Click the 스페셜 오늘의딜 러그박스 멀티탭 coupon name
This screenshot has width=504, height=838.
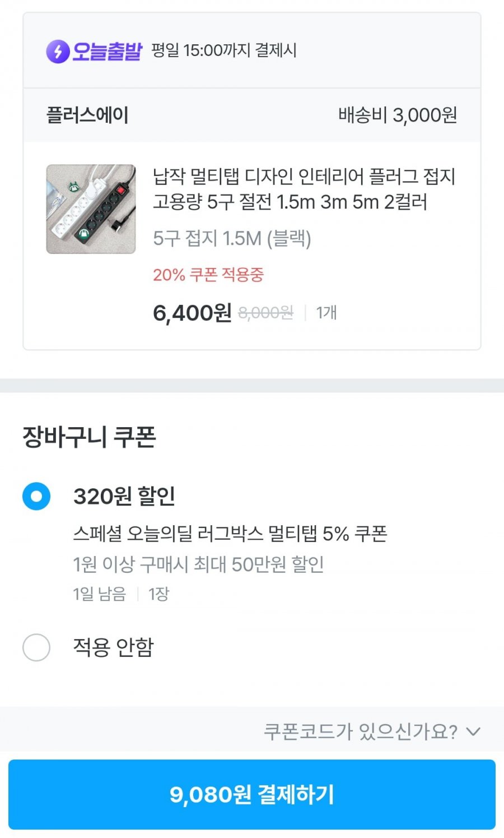click(230, 533)
